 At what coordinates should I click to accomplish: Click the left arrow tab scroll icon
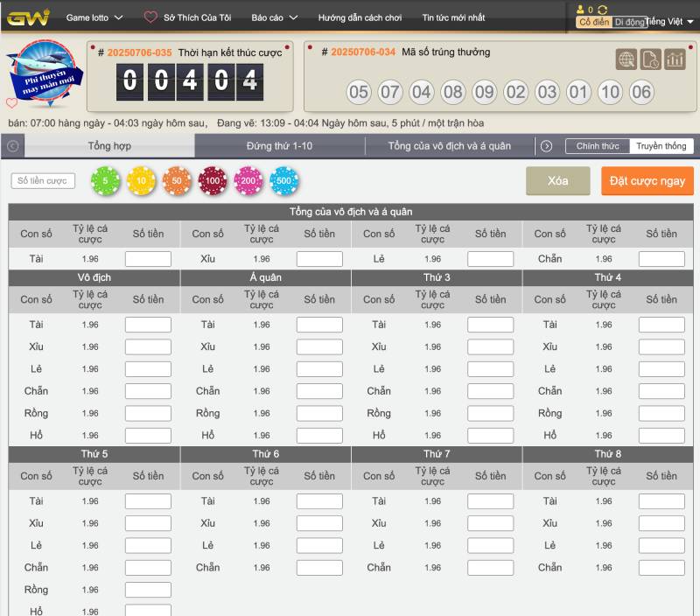[12, 146]
